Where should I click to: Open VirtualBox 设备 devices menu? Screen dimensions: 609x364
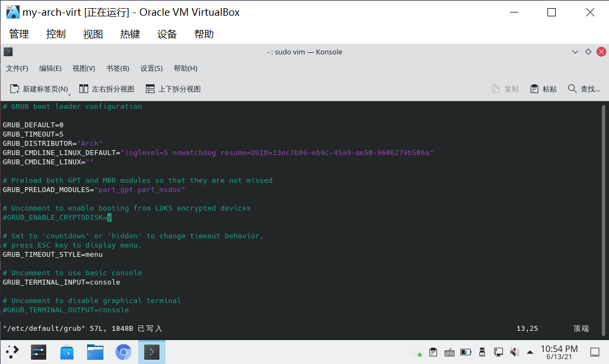click(167, 34)
